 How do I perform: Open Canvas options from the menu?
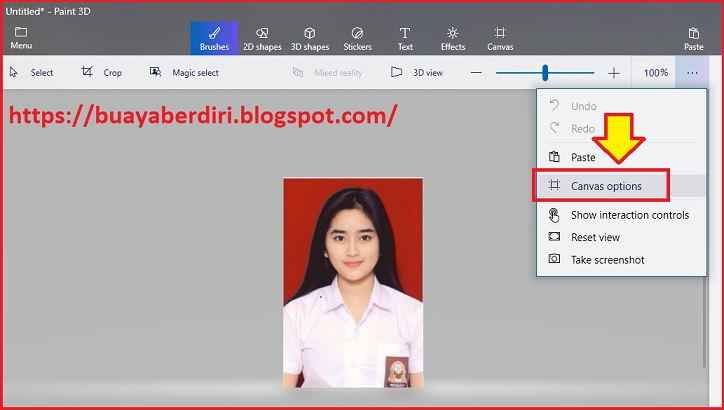[621, 186]
